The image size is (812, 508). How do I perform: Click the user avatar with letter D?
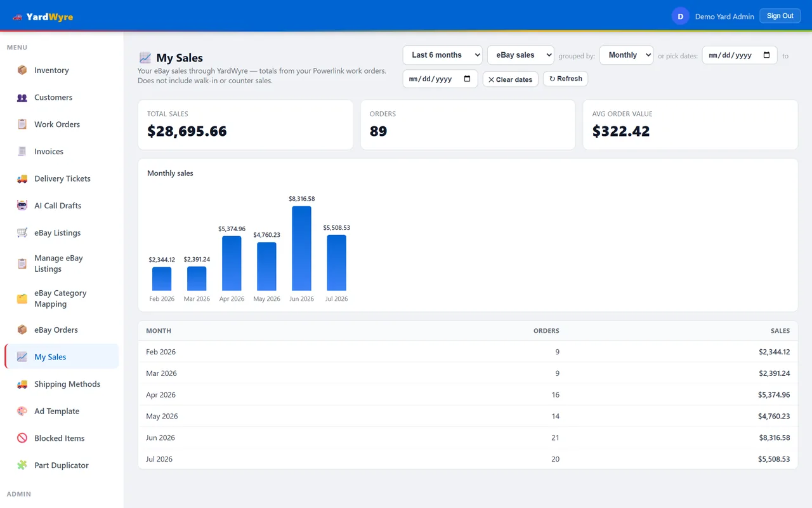[x=680, y=17]
